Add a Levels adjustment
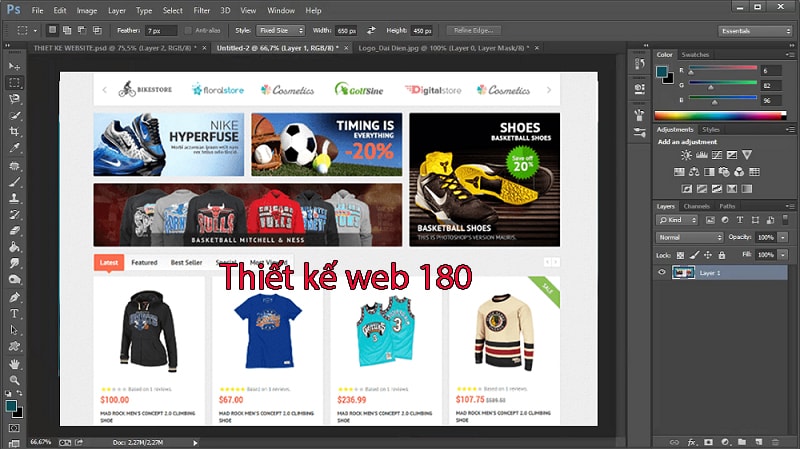 (702, 155)
